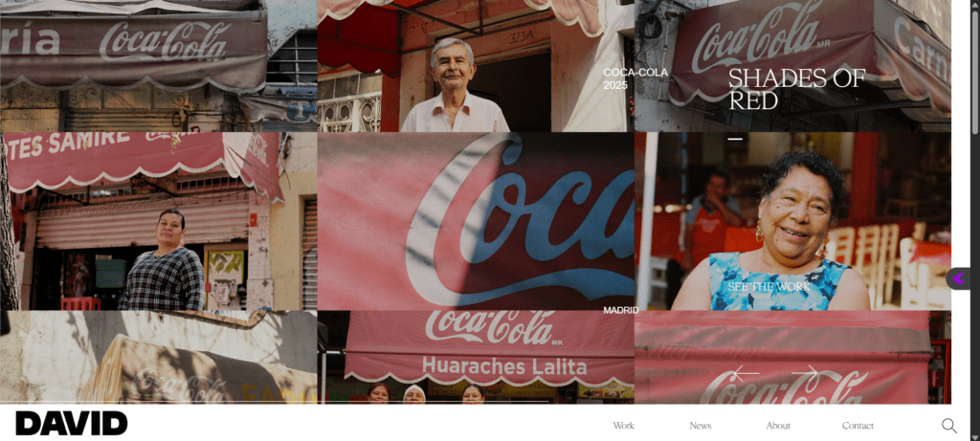Screen dimensions: 980x441
Task: Open the News menu item
Action: [700, 426]
